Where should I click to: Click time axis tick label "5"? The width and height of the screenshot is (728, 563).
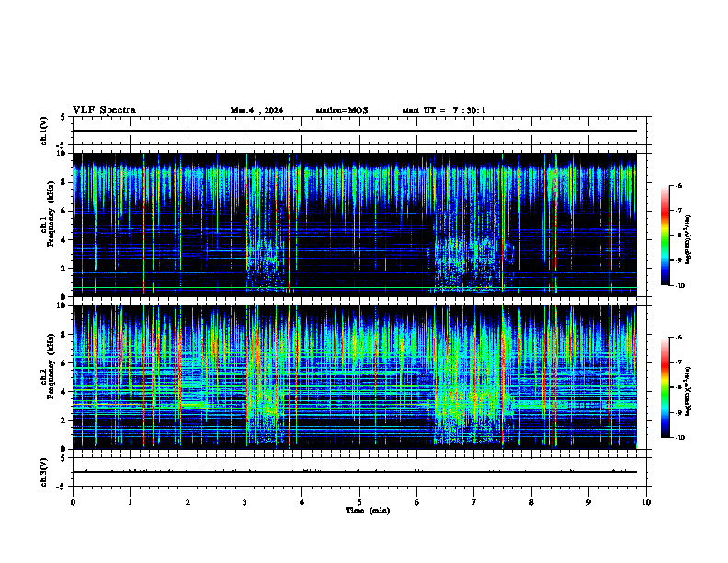click(x=359, y=502)
